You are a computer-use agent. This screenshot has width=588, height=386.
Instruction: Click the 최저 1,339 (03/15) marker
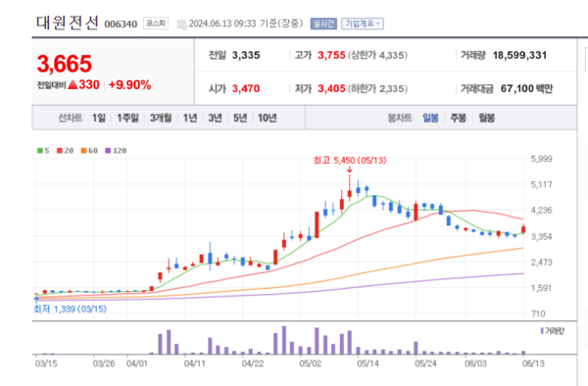click(71, 309)
